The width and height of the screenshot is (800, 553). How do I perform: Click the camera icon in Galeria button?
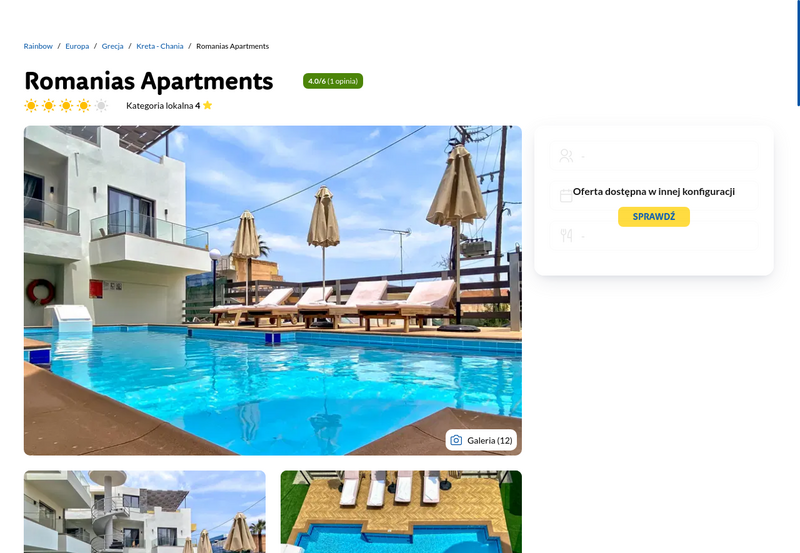[456, 440]
